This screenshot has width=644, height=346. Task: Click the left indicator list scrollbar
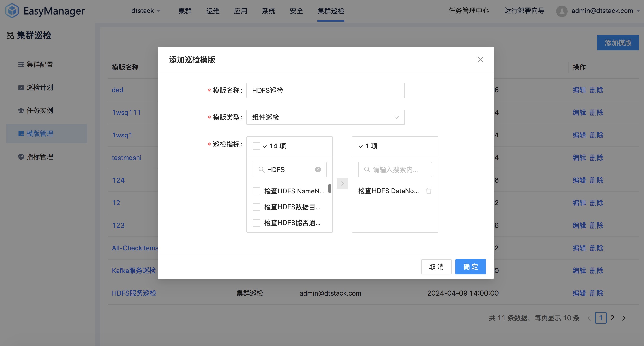tap(329, 189)
